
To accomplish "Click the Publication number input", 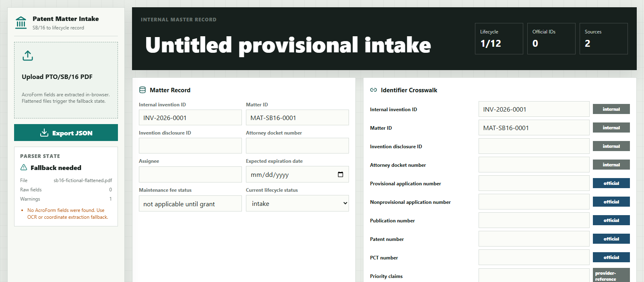I will (534, 220).
